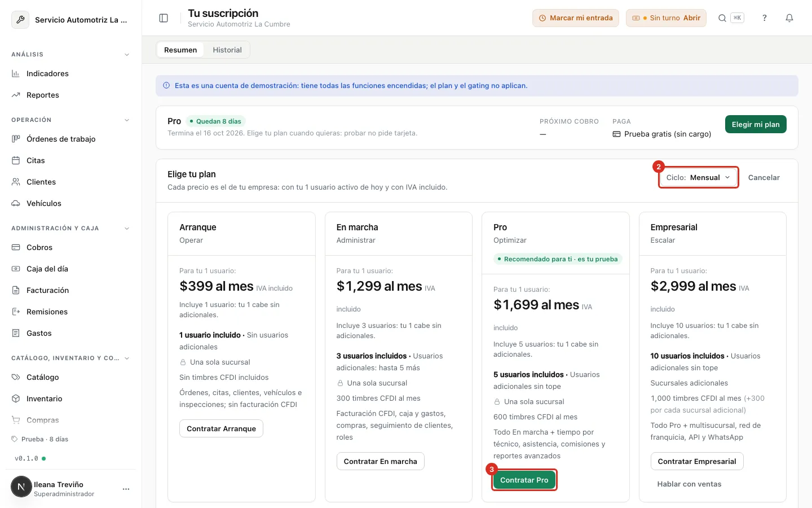Toggle the sidebar panel icon
The height and width of the screenshot is (508, 812).
point(164,18)
